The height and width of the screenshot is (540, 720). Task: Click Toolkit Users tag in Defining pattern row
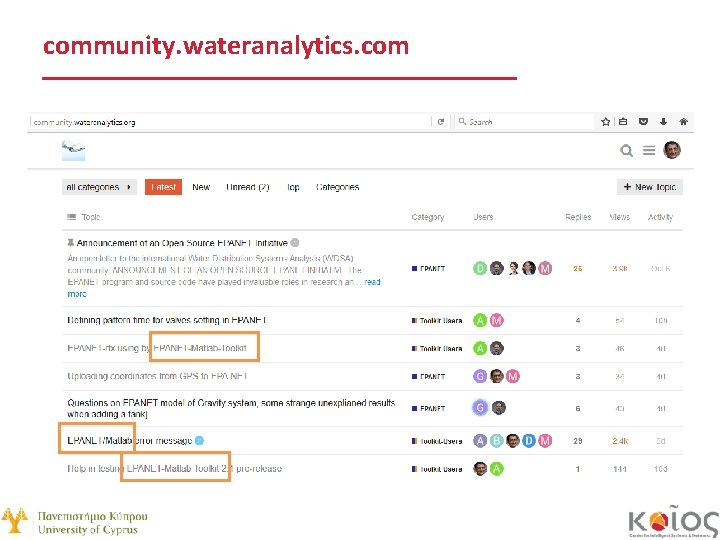[x=437, y=321]
